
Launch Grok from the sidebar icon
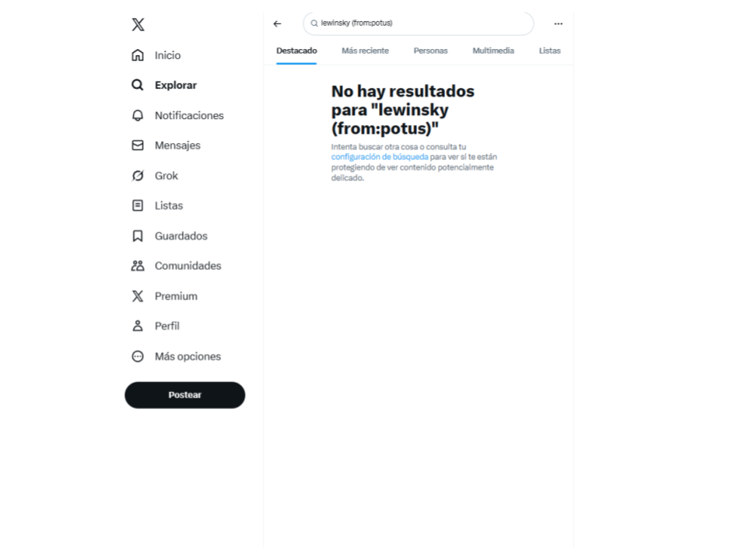tap(138, 176)
